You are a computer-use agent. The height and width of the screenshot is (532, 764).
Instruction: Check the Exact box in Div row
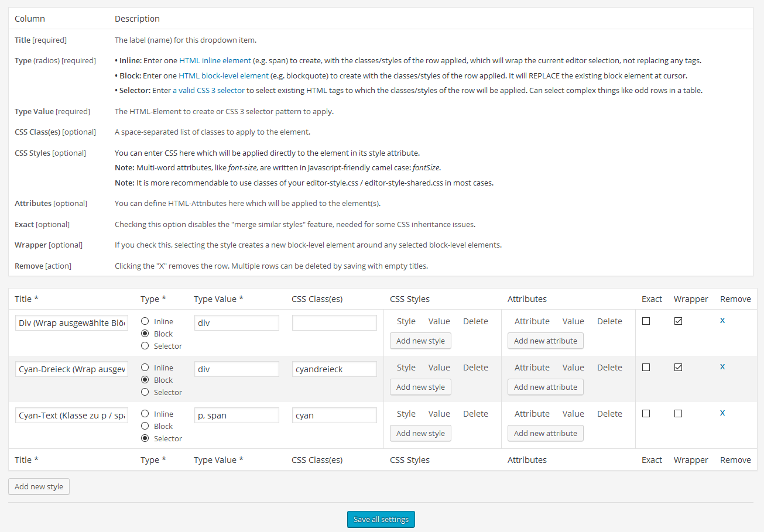(x=646, y=321)
